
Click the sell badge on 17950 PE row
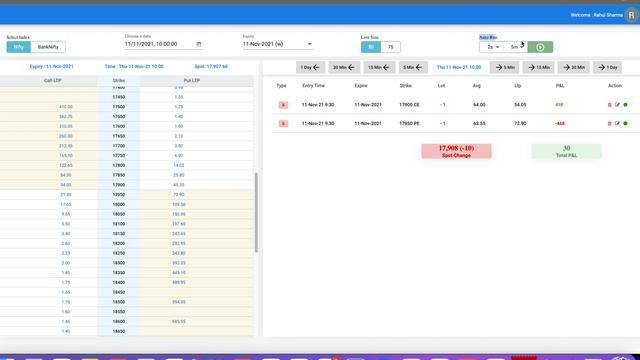tap(283, 123)
